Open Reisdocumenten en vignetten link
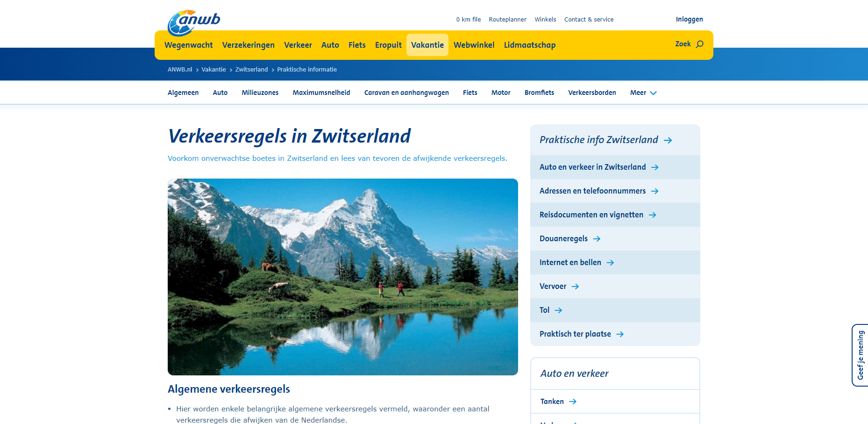Screen dimensions: 868x424 click(x=591, y=215)
